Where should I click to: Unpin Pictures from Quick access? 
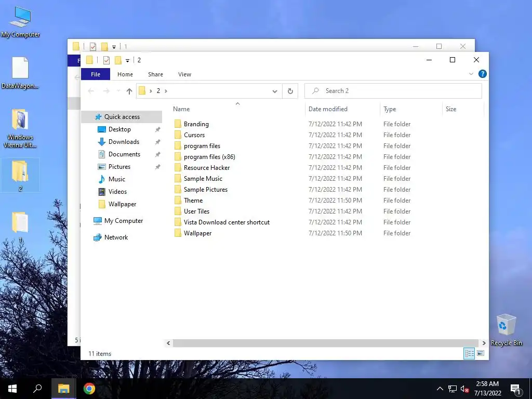click(x=157, y=167)
